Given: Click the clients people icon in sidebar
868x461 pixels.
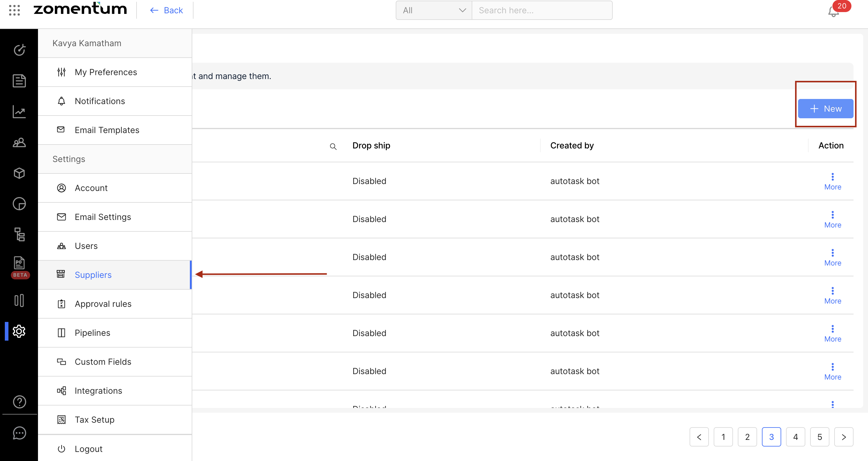Looking at the screenshot, I should [19, 143].
